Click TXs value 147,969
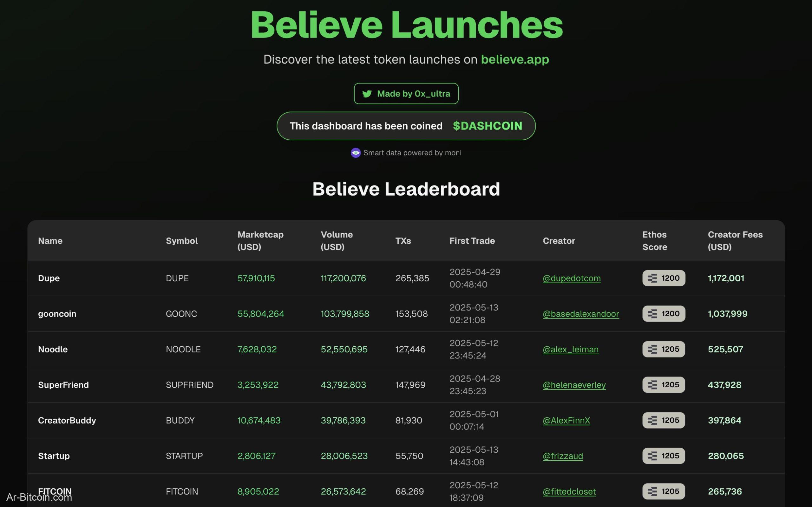This screenshot has height=507, width=812. click(410, 385)
